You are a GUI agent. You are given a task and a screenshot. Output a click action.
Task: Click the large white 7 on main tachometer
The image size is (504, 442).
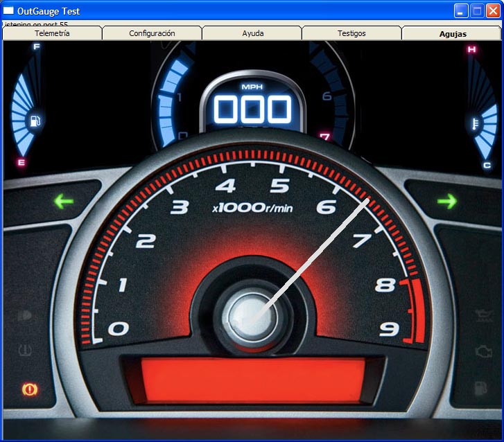(362, 241)
